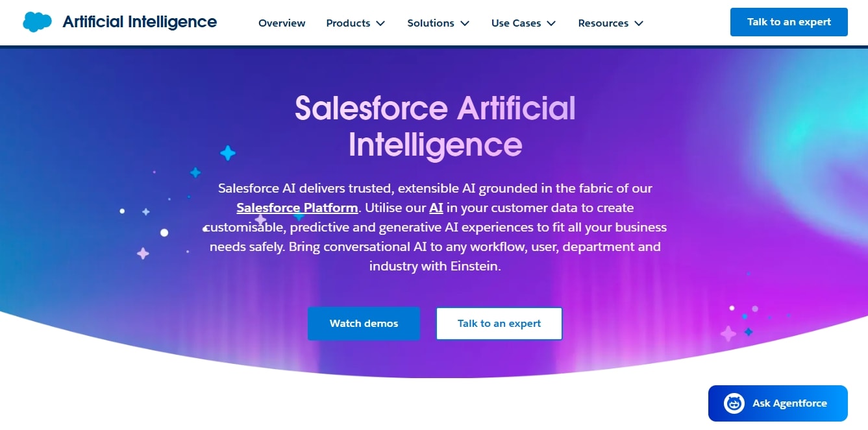Click the Artificial Intelligence header title
868x430 pixels.
pos(138,21)
